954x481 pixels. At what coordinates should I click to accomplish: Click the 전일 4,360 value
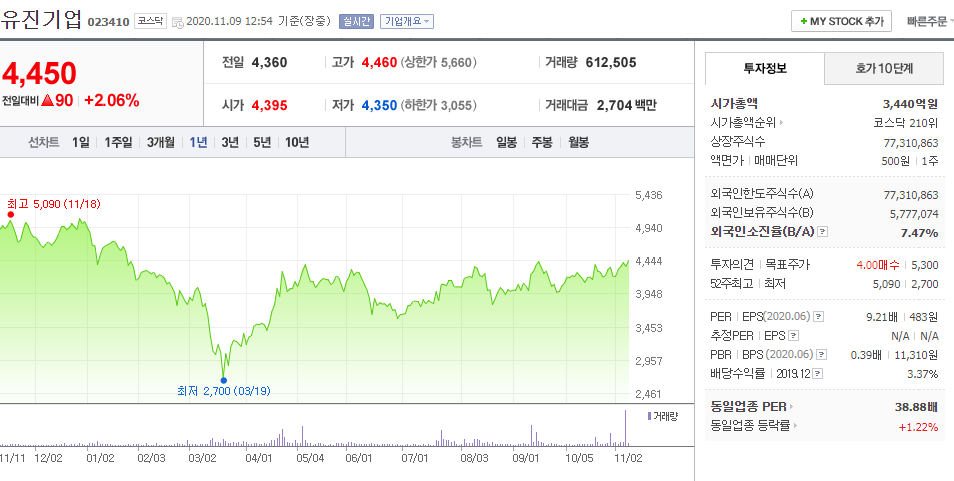(x=269, y=62)
